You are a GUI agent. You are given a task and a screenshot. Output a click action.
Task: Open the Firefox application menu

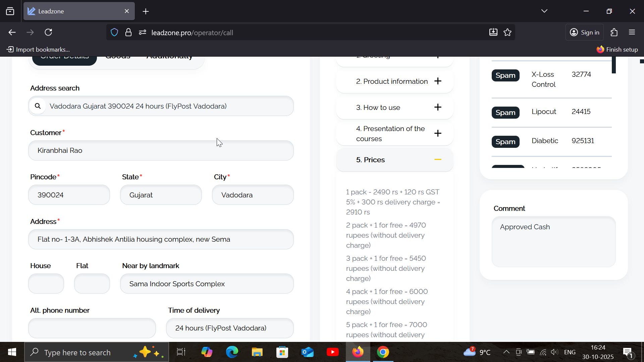[x=632, y=33]
